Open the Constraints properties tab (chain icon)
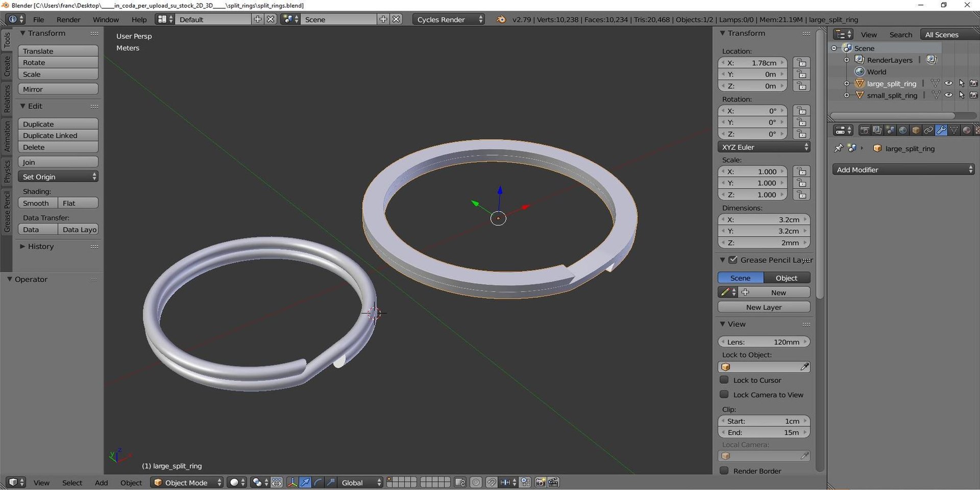The height and width of the screenshot is (490, 980). [928, 130]
